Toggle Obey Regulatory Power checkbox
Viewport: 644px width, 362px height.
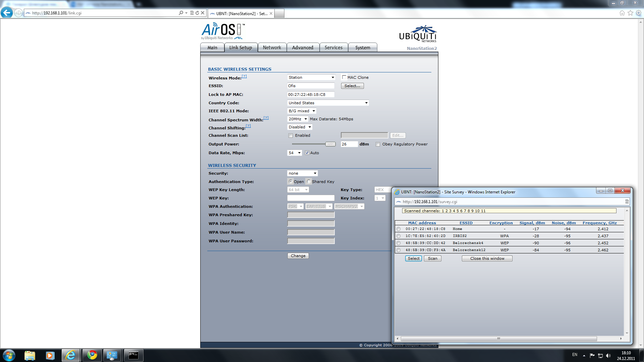378,144
